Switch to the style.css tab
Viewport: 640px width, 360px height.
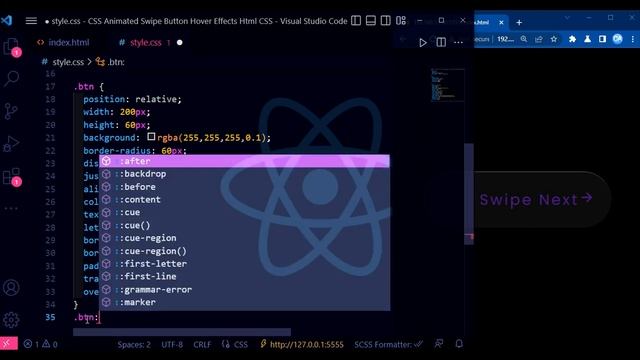click(146, 42)
